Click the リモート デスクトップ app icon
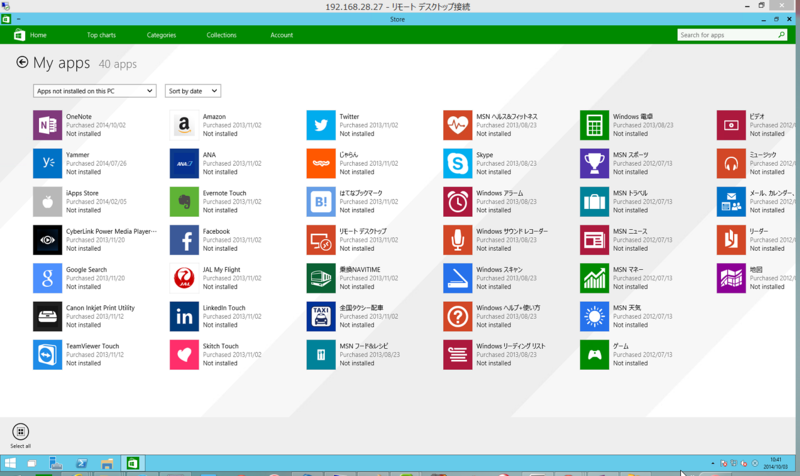 pyautogui.click(x=321, y=240)
